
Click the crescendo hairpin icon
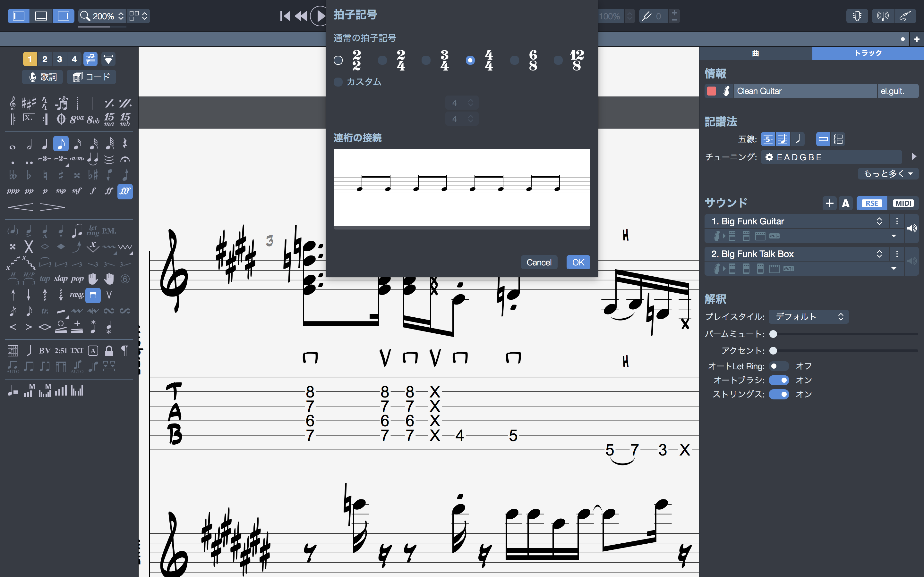[x=20, y=207]
